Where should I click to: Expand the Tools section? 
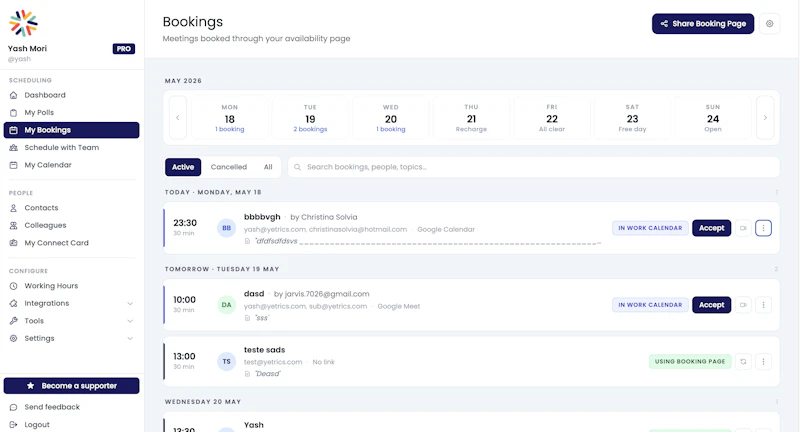click(x=71, y=321)
